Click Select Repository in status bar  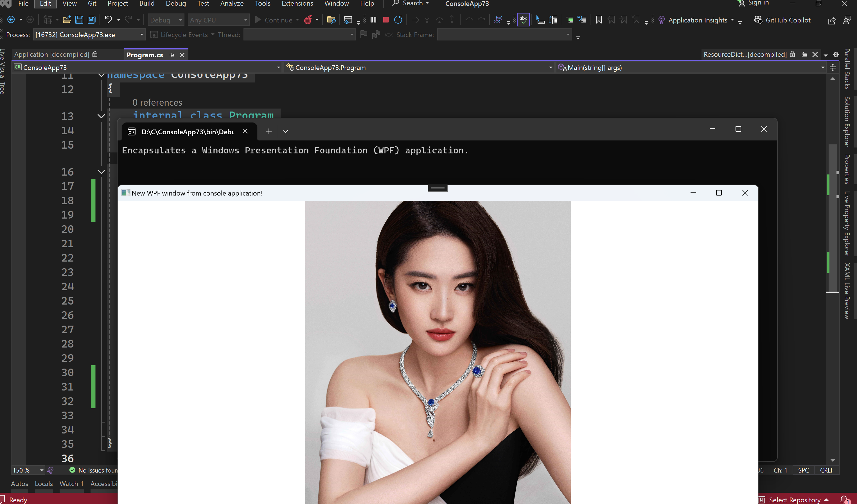[794, 500]
